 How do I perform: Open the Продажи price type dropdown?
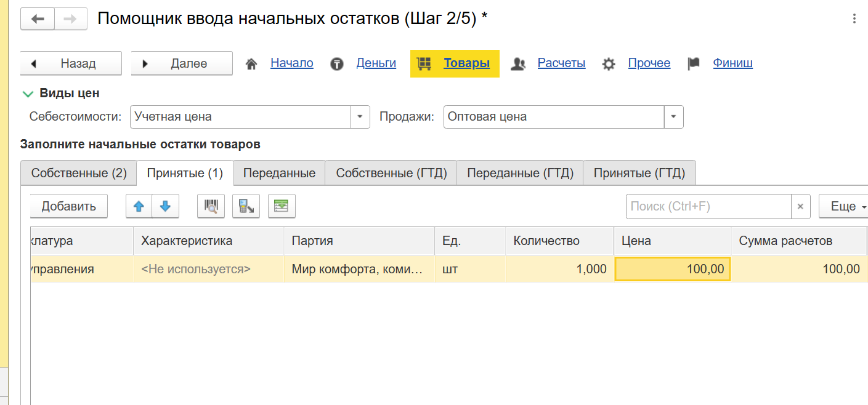click(x=674, y=116)
